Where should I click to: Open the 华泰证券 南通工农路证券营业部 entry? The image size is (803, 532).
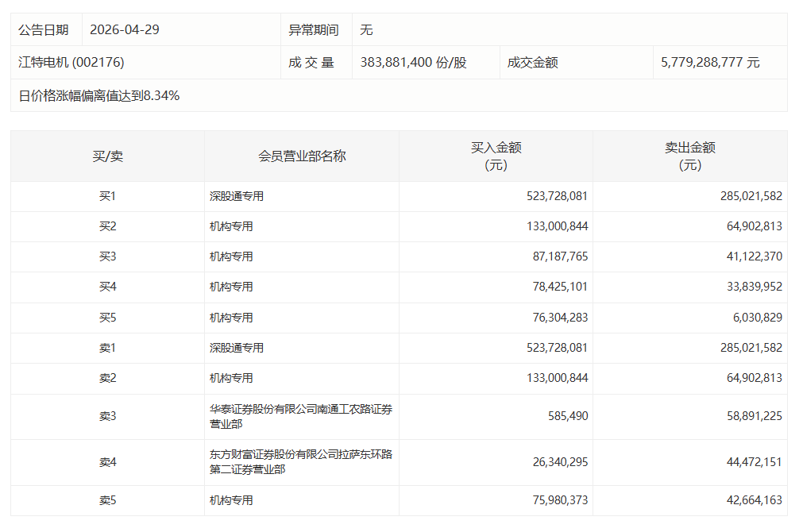[x=300, y=416]
